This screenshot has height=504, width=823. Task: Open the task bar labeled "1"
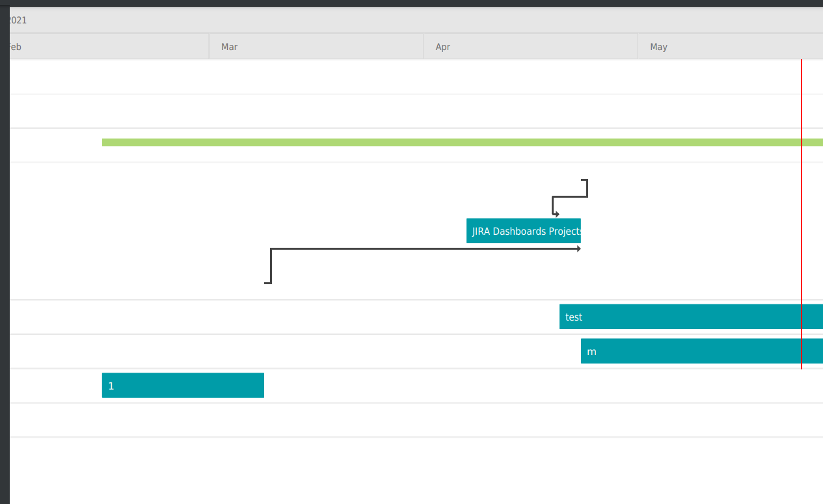[183, 385]
